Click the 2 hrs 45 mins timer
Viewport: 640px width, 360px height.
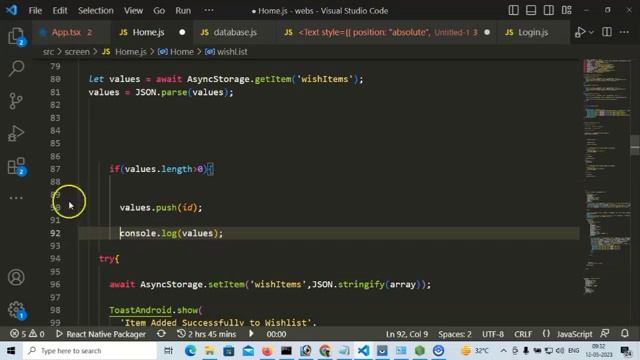click(207, 334)
